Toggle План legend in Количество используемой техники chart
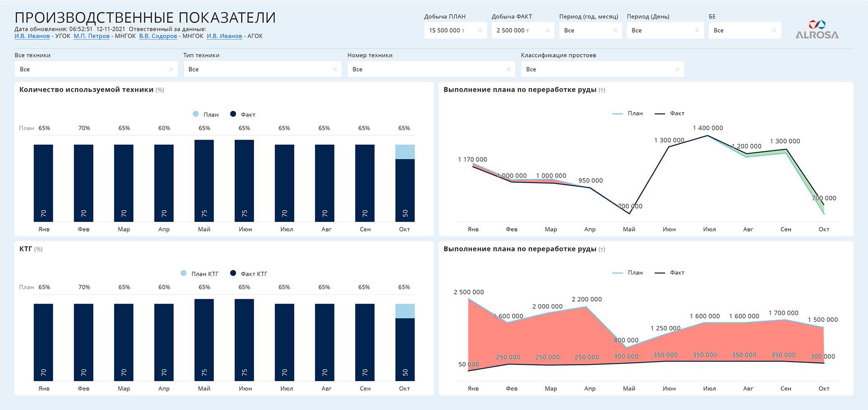868x410 pixels. (x=206, y=114)
